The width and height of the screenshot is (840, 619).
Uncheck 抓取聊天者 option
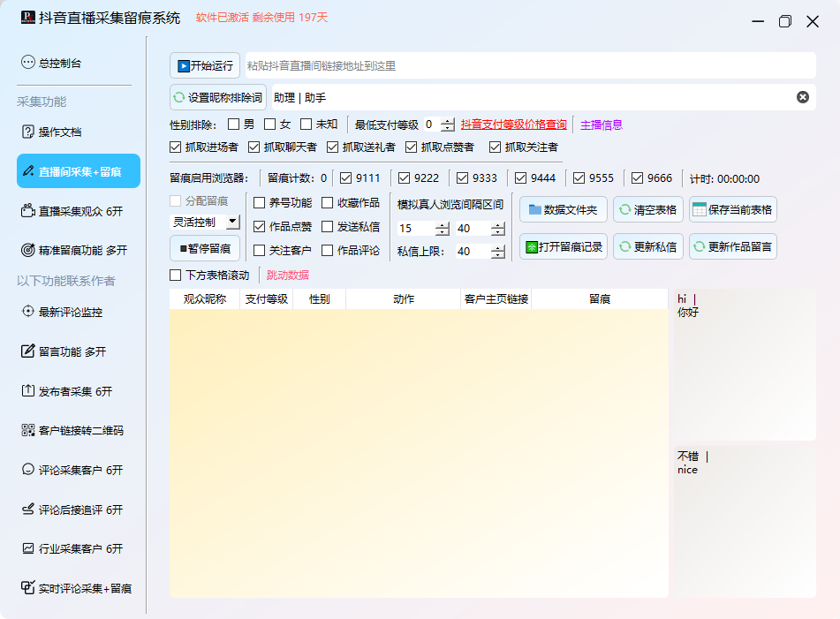tap(254, 147)
